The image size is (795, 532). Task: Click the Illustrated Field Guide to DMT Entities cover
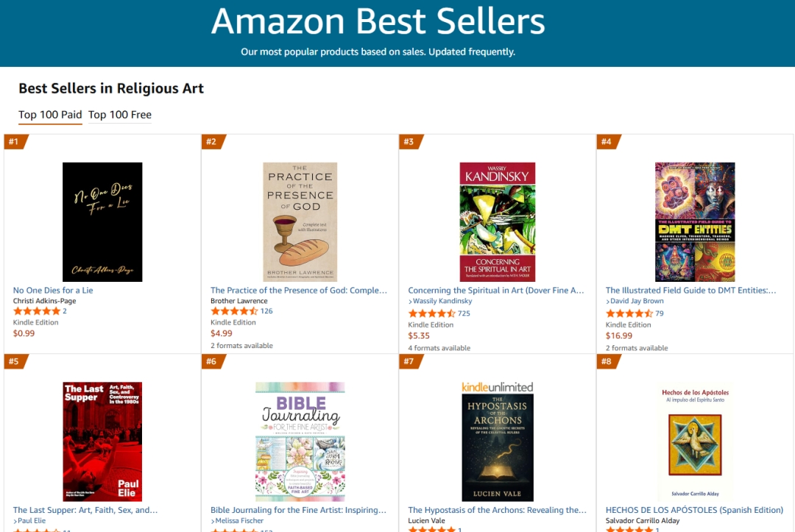point(695,222)
